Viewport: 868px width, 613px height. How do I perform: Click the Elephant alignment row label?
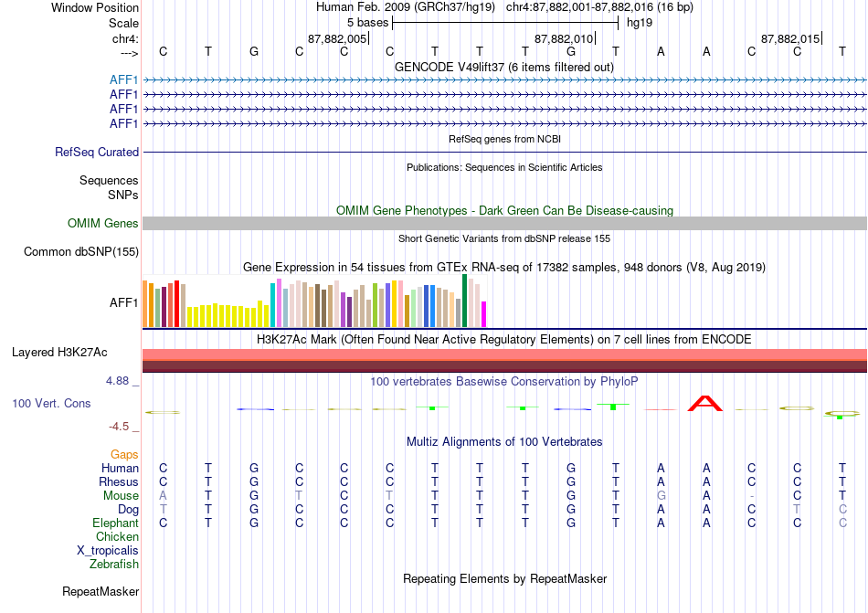(x=116, y=523)
